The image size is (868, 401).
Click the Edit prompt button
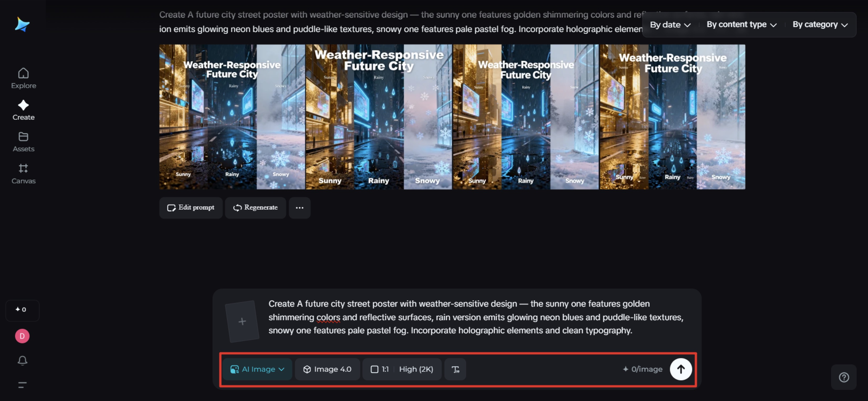(191, 208)
